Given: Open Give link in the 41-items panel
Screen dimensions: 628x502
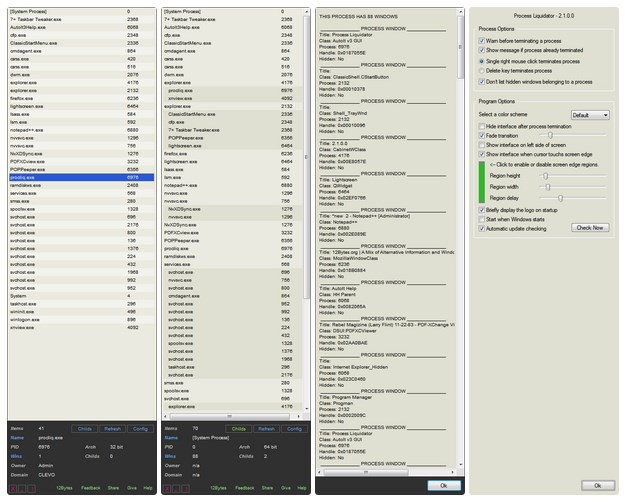Looking at the screenshot, I should [x=132, y=488].
